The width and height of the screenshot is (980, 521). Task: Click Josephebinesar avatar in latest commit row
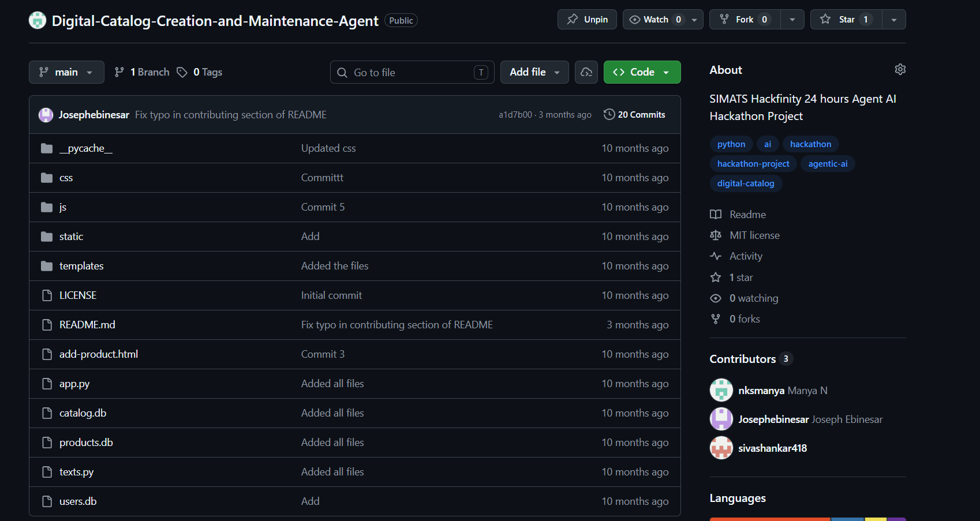[x=46, y=115]
